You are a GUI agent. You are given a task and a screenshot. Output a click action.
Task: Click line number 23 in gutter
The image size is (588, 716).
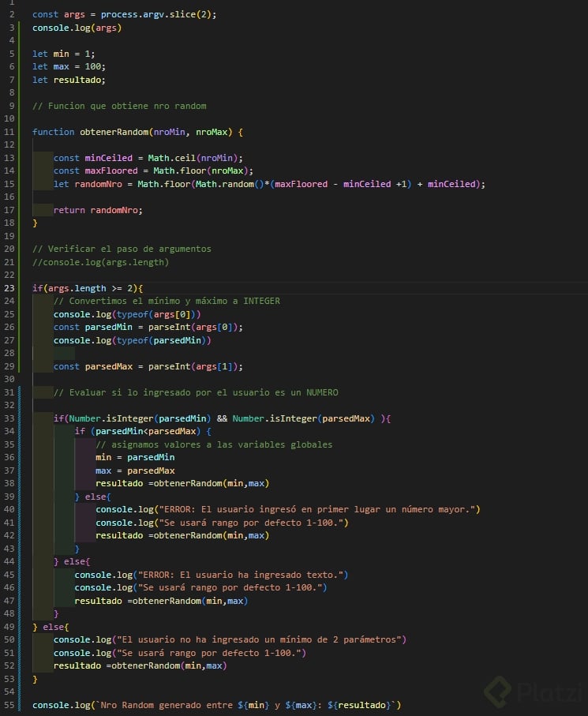(9, 288)
